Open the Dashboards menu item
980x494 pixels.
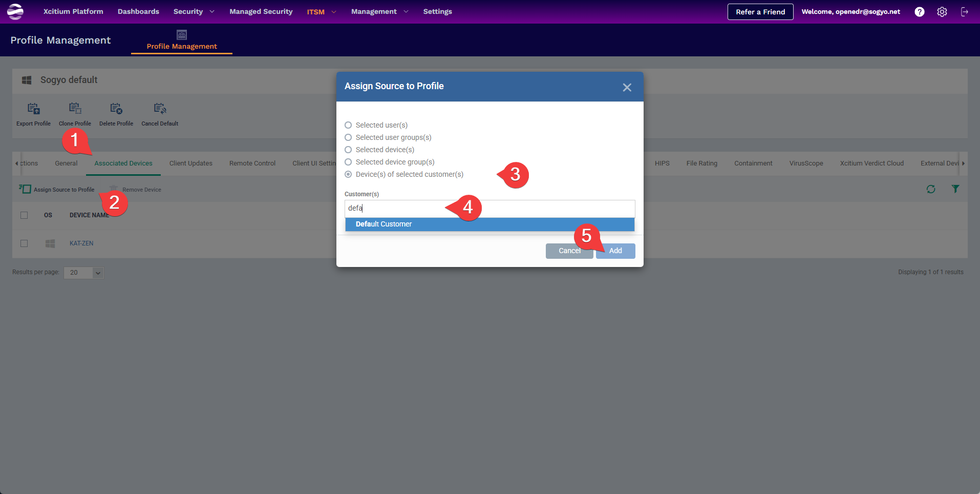[138, 11]
